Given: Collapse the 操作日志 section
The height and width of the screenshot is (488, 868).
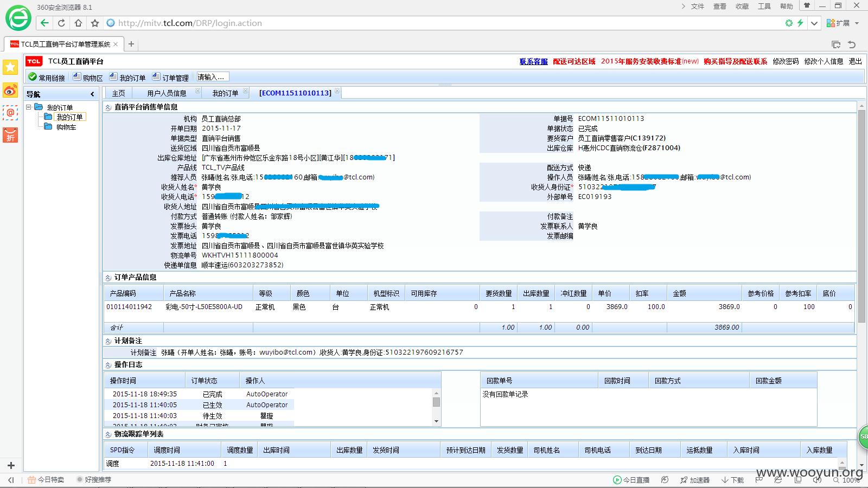Looking at the screenshot, I should (x=108, y=365).
